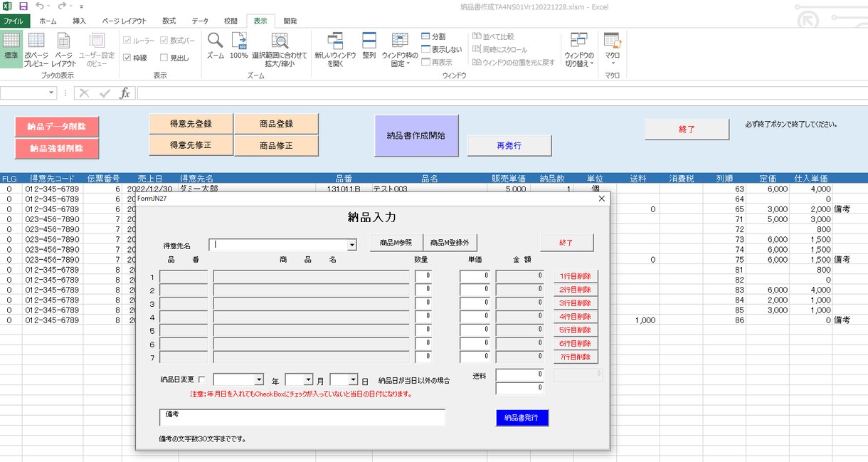Screen dimensions: 868x462
Task: Click the 納品書作成開始 button
Action: click(417, 135)
